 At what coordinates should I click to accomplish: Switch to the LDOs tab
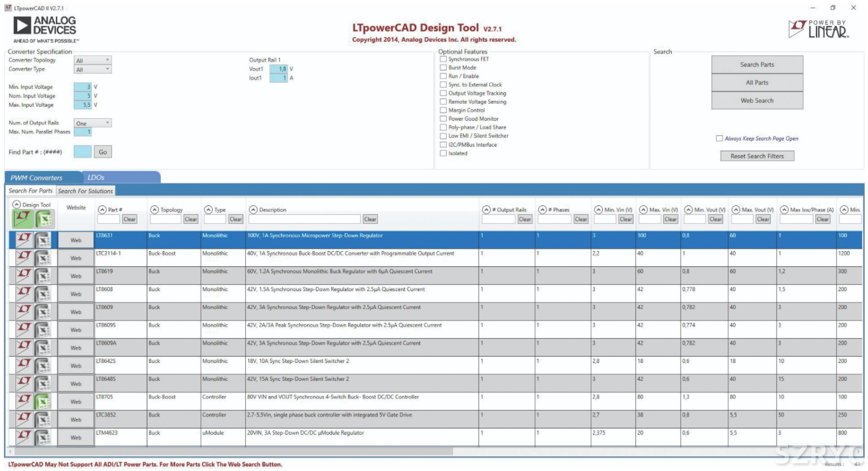(x=96, y=178)
